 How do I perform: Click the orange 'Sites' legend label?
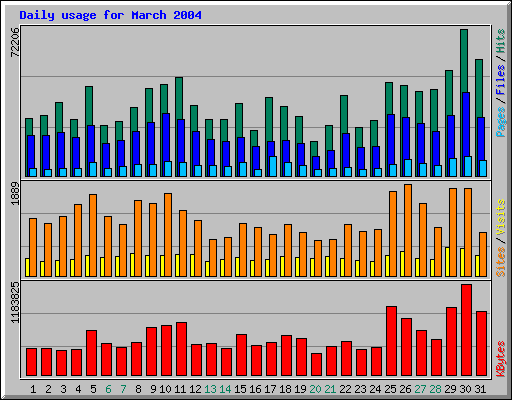pos(501,262)
